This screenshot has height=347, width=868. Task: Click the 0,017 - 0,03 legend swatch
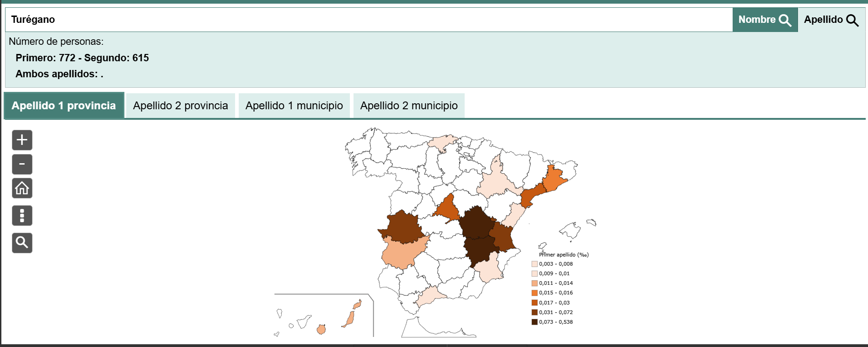click(534, 303)
